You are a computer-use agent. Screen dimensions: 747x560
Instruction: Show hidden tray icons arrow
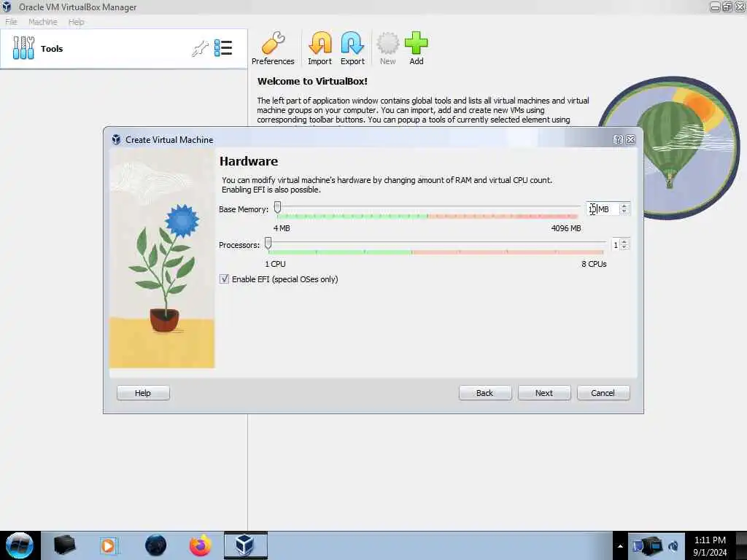tap(620, 546)
